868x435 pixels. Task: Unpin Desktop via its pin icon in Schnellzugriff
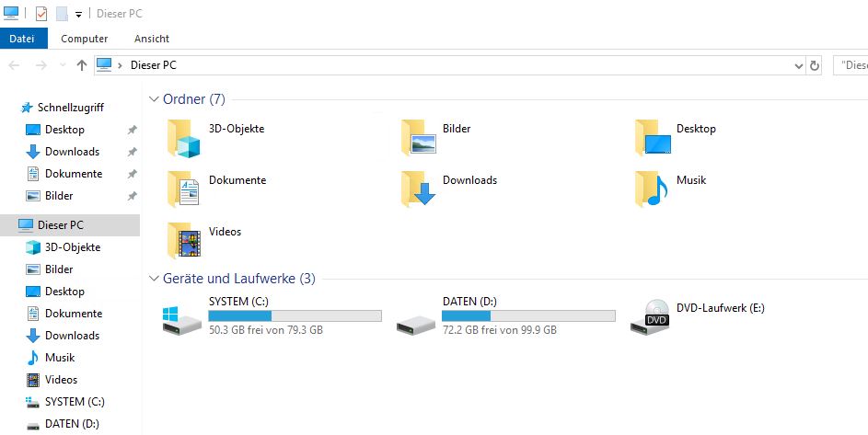click(x=132, y=130)
